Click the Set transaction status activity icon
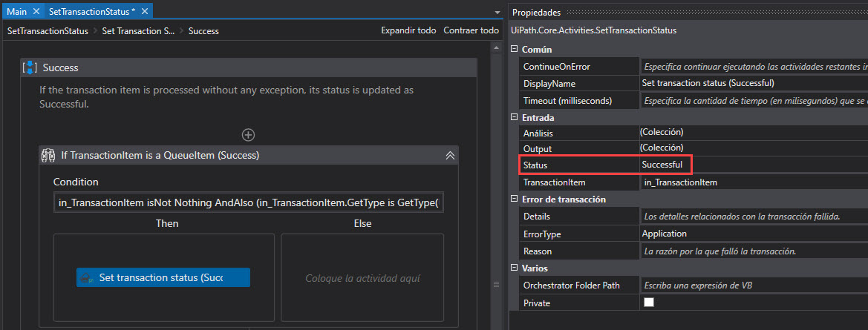 point(86,277)
